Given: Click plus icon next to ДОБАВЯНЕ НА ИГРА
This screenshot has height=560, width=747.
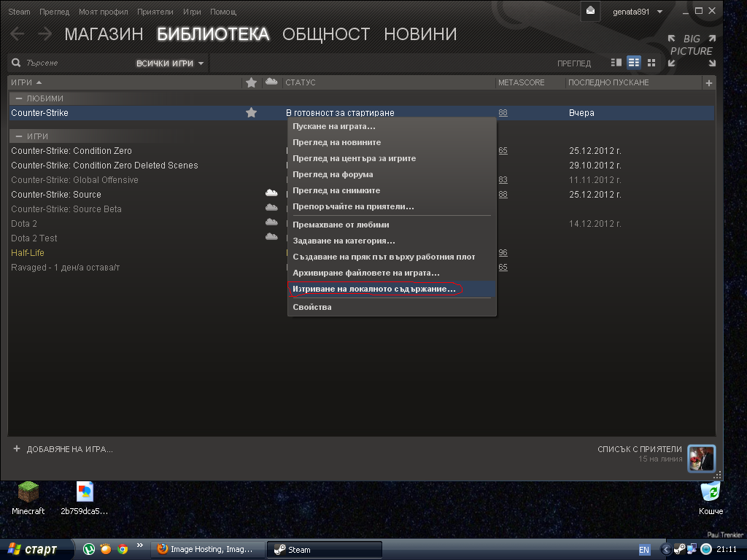Looking at the screenshot, I should click(x=17, y=448).
